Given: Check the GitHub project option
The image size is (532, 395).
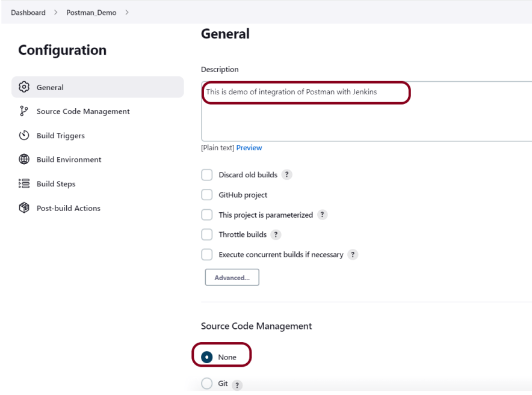Looking at the screenshot, I should point(207,195).
